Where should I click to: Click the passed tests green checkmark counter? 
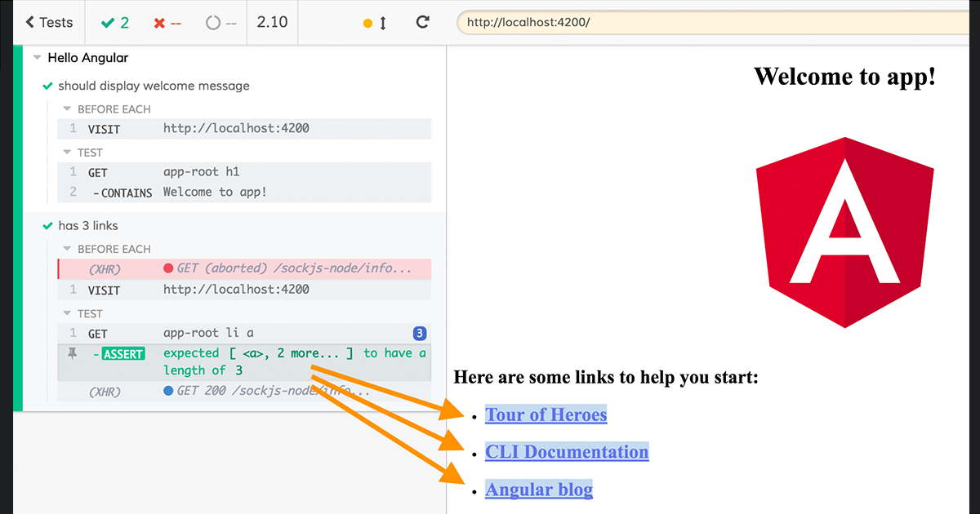click(115, 22)
